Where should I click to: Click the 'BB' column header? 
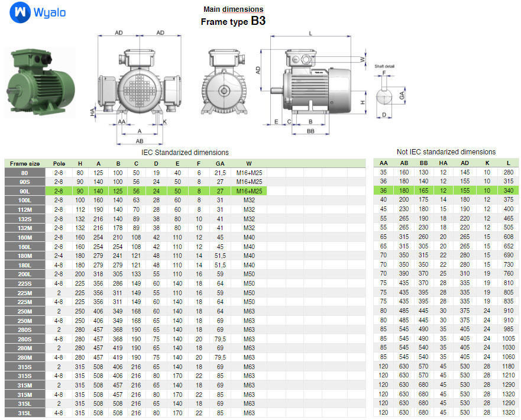423,163
